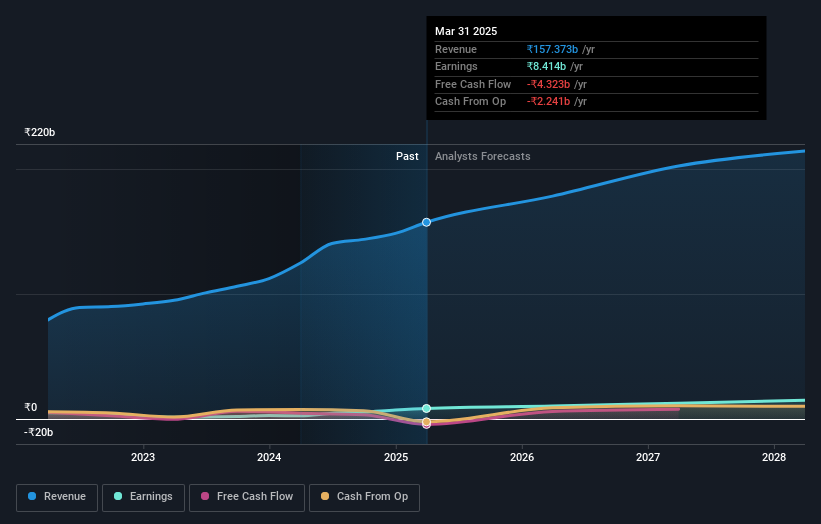
Task: Click the -₹4.323b free cash flow value
Action: [548, 84]
